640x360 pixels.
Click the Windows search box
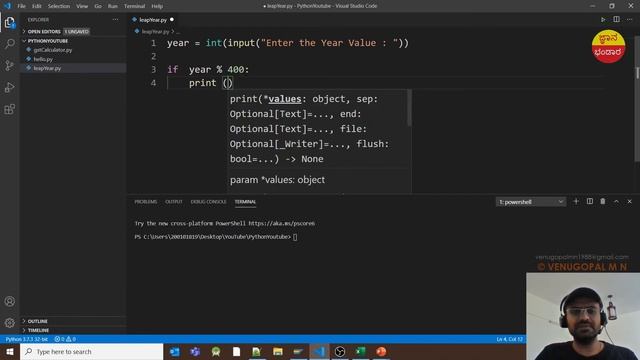pos(91,351)
